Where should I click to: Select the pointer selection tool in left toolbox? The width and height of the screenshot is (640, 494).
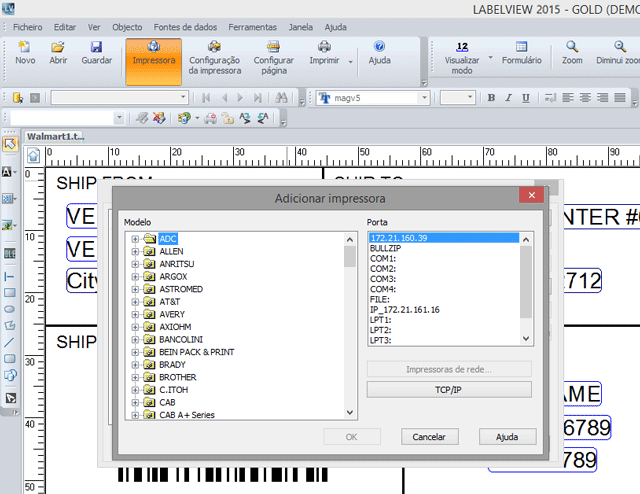(10, 144)
